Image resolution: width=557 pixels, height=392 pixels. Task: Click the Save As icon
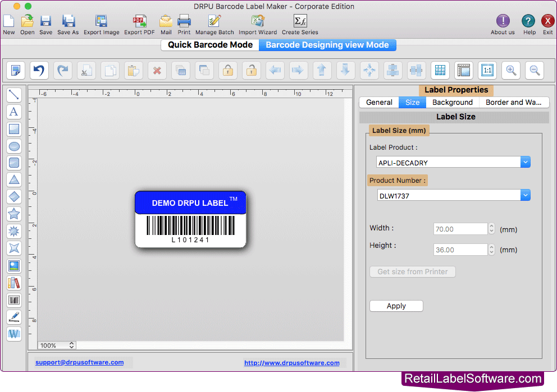[x=68, y=21]
